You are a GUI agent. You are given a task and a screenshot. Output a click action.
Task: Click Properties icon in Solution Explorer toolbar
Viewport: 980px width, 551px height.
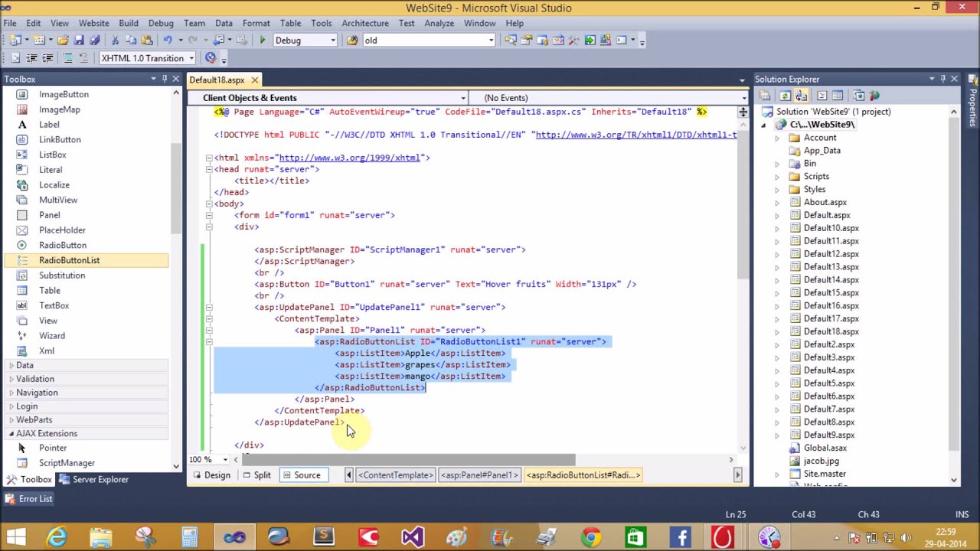pos(764,96)
